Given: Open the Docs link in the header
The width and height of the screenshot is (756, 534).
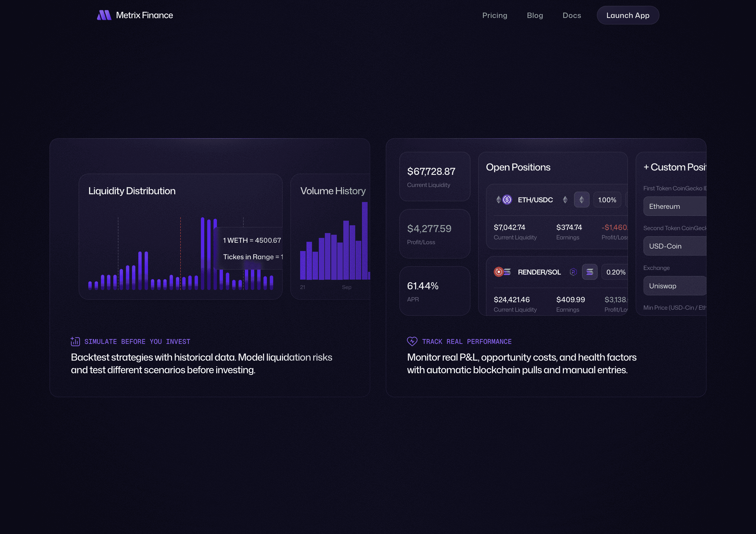Looking at the screenshot, I should [572, 16].
